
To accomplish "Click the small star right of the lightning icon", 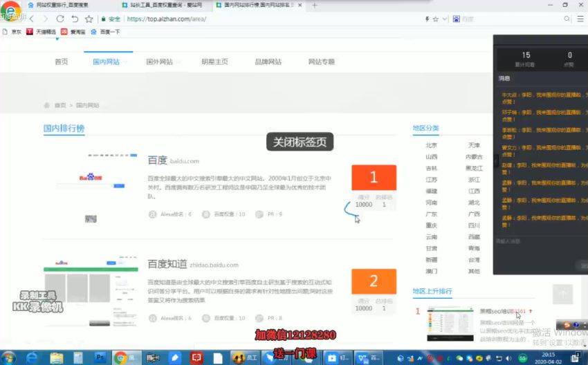I will click(x=435, y=19).
